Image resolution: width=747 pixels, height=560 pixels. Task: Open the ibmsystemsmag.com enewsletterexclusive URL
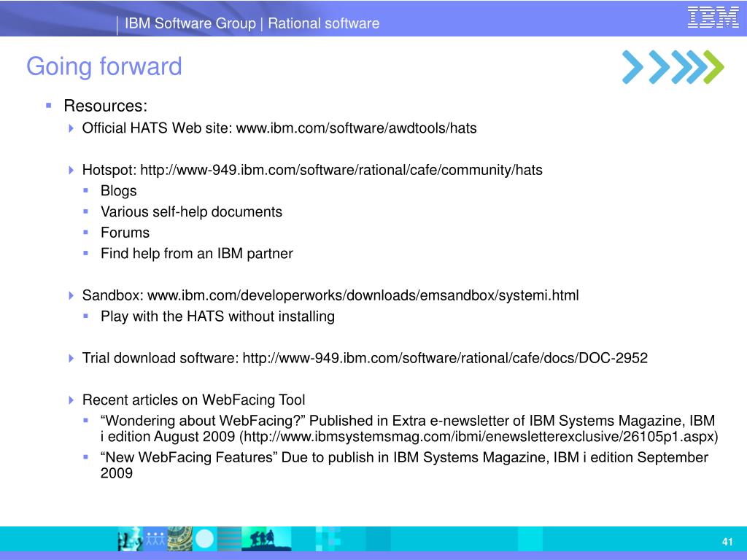click(479, 437)
